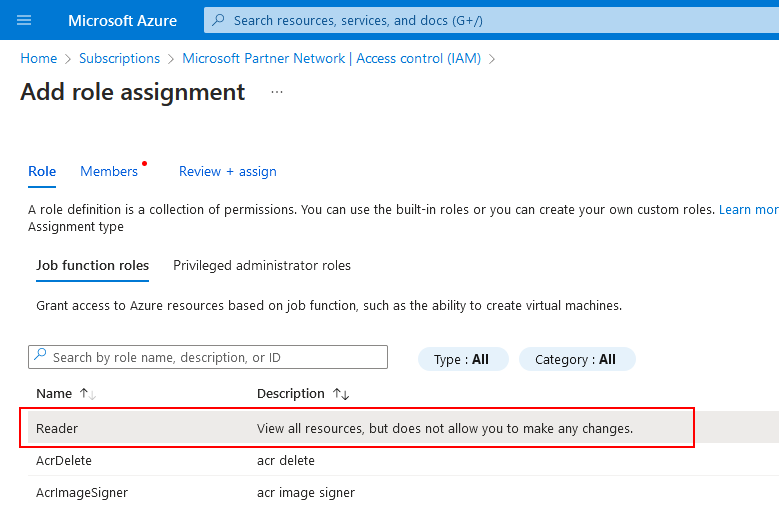
Task: Open the Learn more link
Action: 749,210
